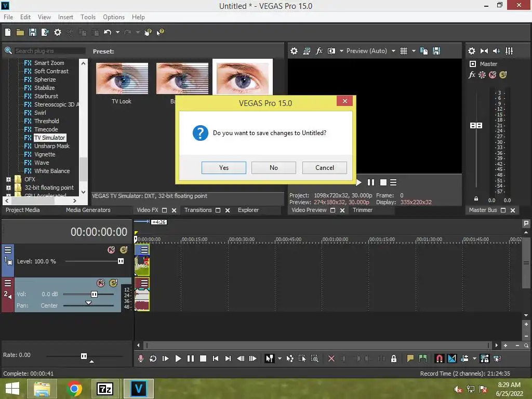The image size is (532, 399).
Task: Switch to the Project Media tab
Action: click(x=23, y=210)
